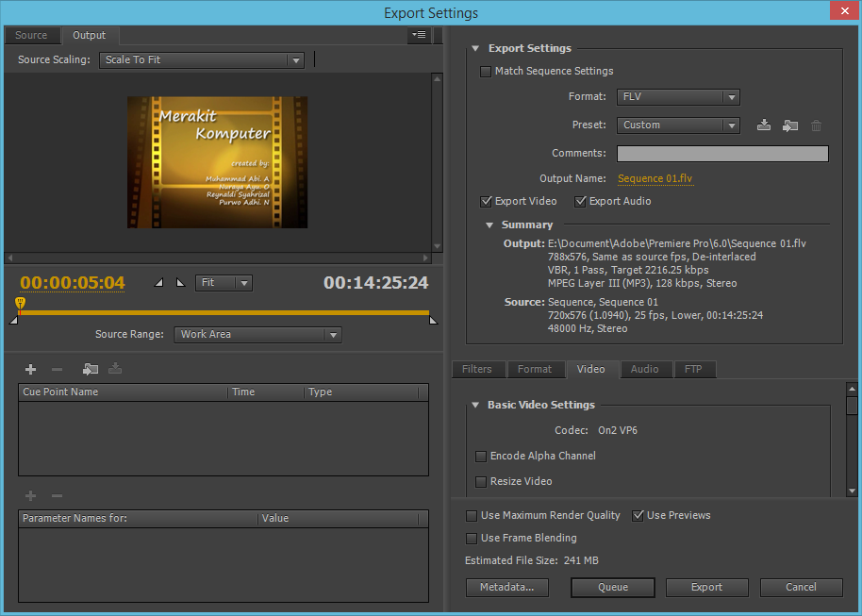Viewport: 862px width, 616px height.
Task: Click the yellow playhead on the timeline
Action: 19,304
